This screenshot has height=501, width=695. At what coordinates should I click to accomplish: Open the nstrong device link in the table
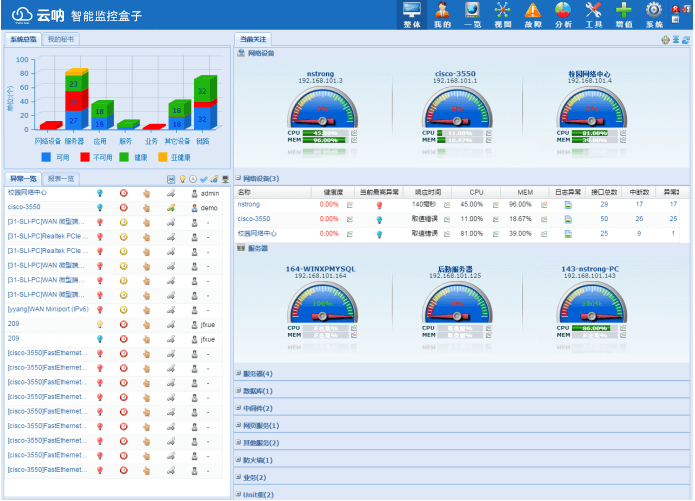[x=249, y=204]
